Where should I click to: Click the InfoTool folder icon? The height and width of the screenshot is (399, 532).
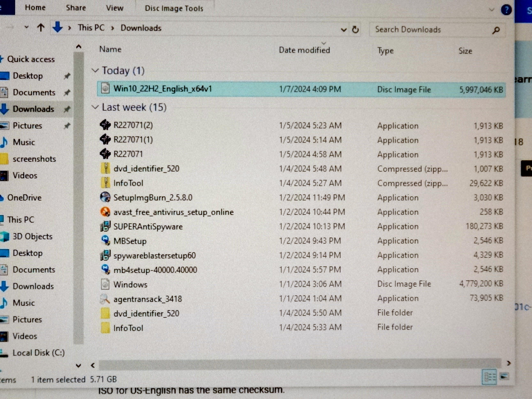(x=105, y=328)
